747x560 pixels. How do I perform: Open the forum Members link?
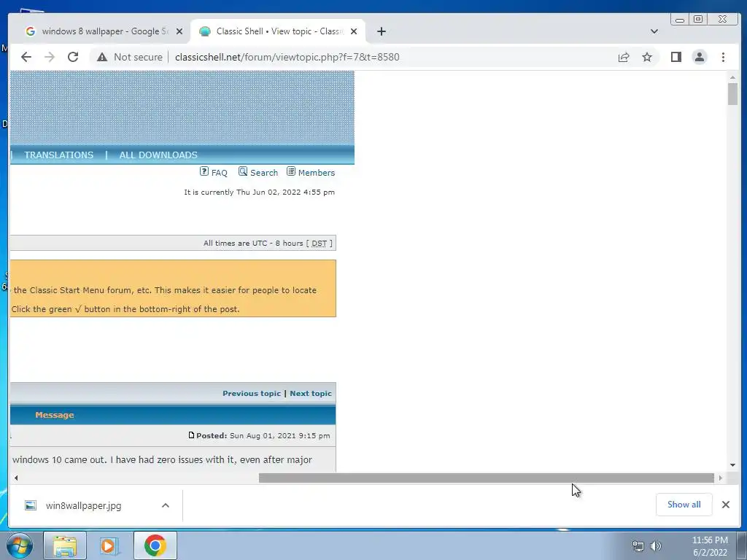pos(311,172)
